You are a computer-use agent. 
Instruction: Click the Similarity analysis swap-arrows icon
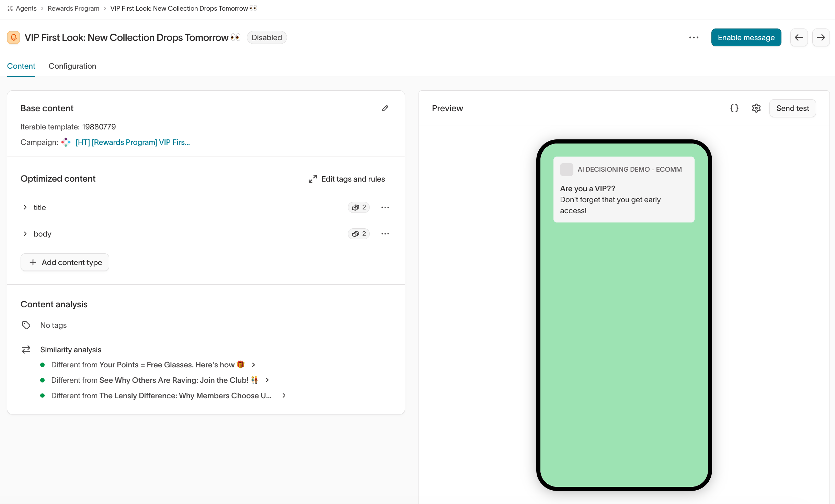(x=26, y=350)
